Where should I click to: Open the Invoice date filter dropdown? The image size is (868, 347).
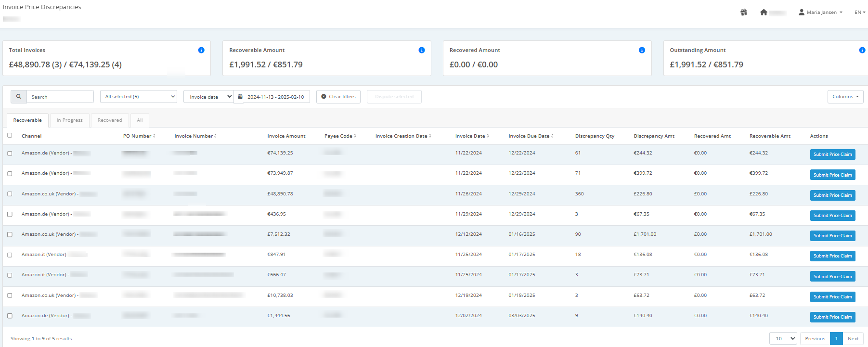pos(208,97)
